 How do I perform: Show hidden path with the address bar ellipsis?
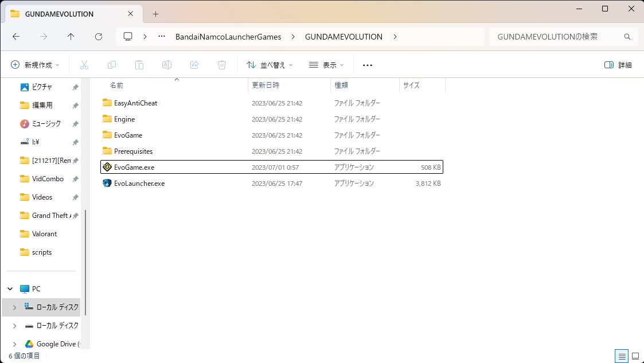click(x=162, y=37)
